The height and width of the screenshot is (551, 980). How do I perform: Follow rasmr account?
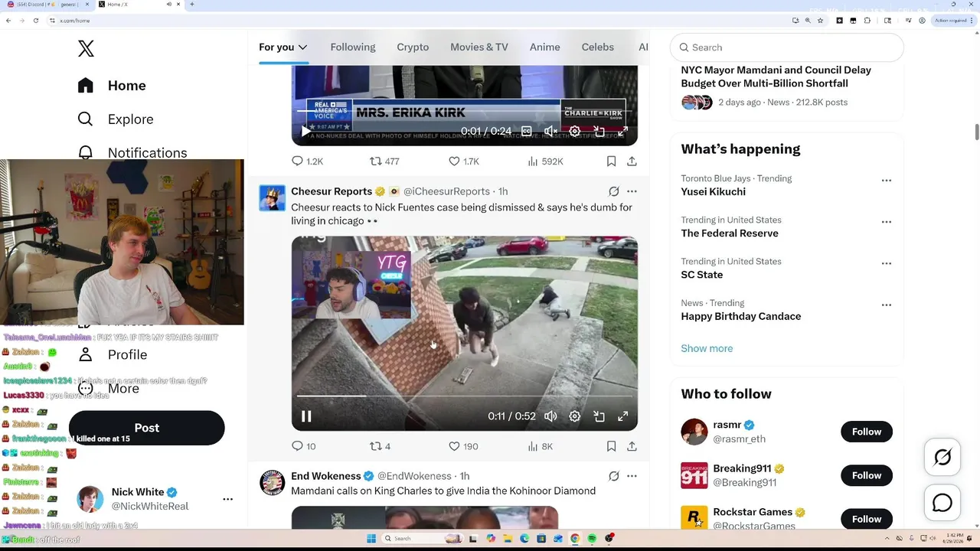pyautogui.click(x=867, y=432)
